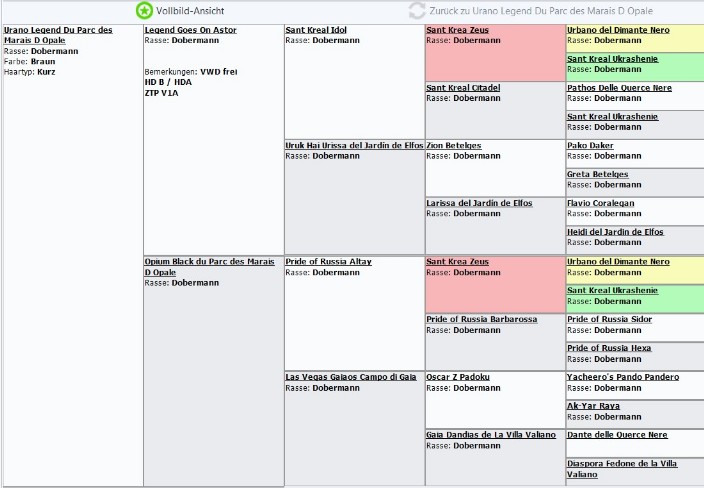Click the green star Vollbild-Ansicht icon
The image size is (704, 488).
point(144,11)
